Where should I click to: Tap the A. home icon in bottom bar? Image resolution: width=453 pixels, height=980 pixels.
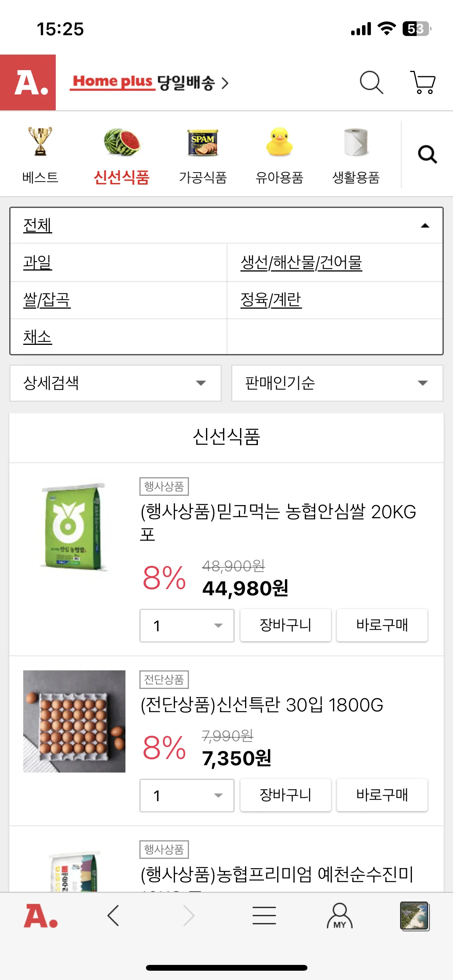(x=41, y=916)
